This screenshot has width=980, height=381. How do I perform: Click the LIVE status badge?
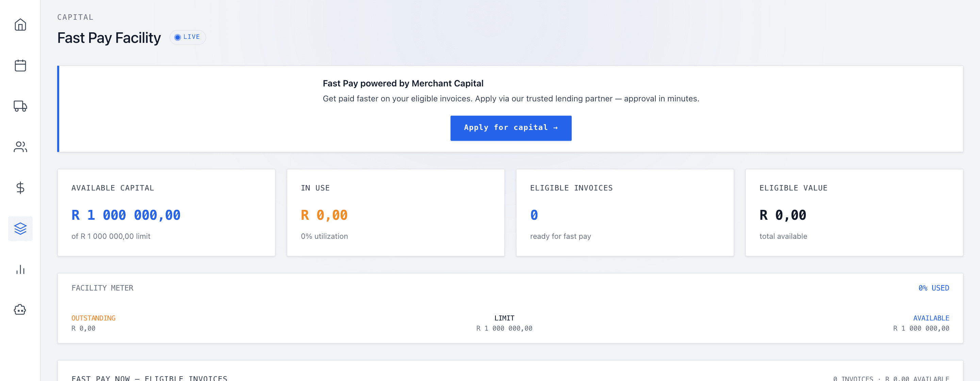(x=187, y=37)
